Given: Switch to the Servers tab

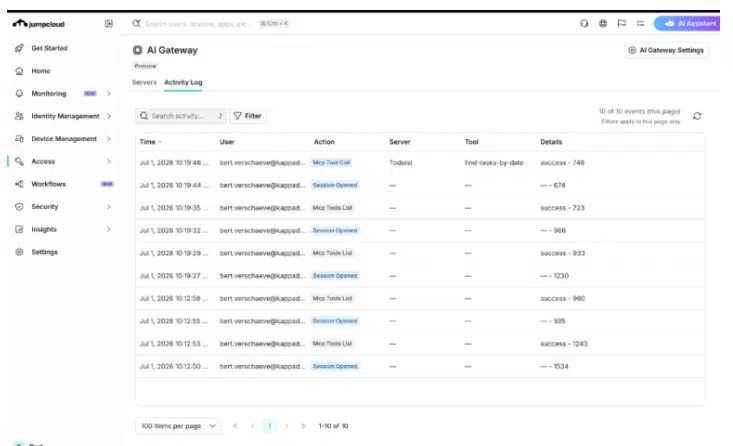Looking at the screenshot, I should (x=144, y=82).
